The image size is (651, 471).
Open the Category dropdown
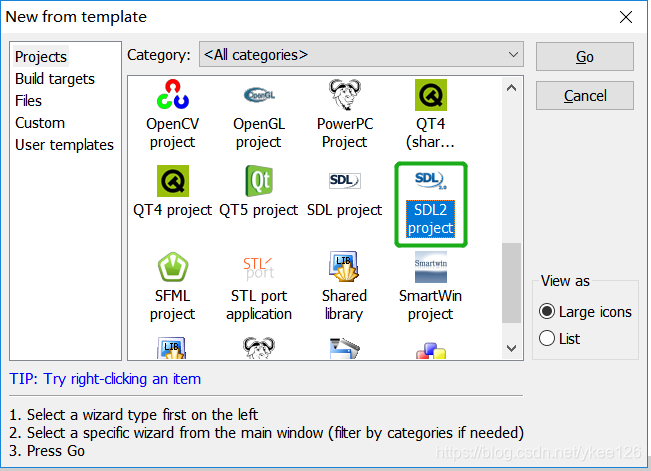click(x=361, y=54)
